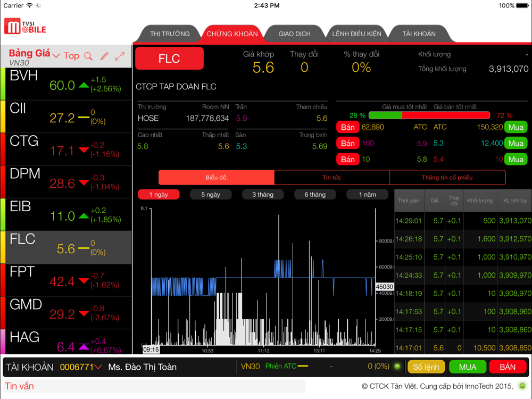Select the 5 ngày chart range
The image size is (532, 399).
pyautogui.click(x=211, y=194)
